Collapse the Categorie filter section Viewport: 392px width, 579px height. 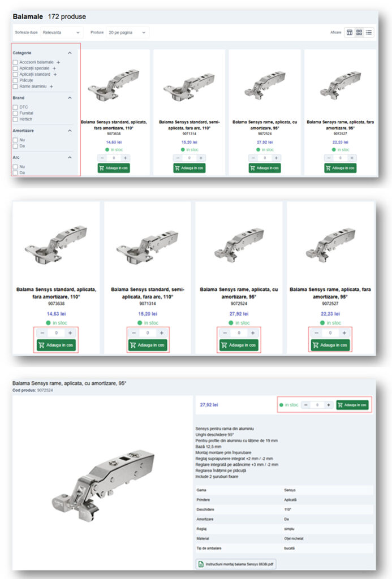[x=70, y=53]
